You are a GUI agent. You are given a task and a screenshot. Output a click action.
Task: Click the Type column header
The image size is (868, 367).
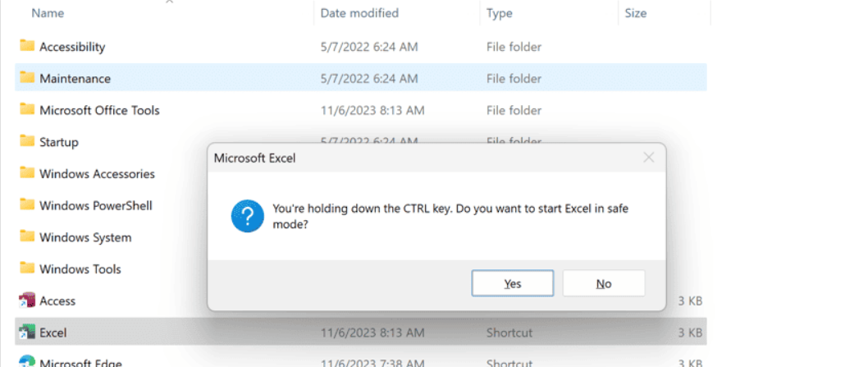point(500,13)
